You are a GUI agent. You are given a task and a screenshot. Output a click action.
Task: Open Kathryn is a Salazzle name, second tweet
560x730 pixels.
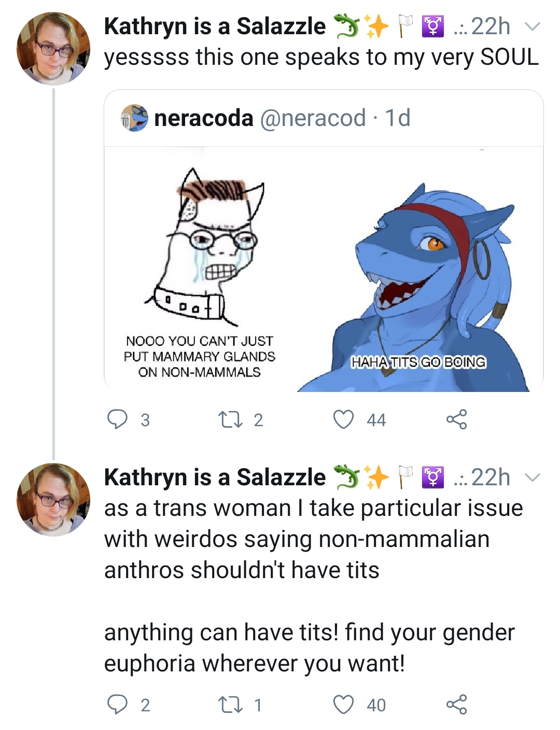215,478
